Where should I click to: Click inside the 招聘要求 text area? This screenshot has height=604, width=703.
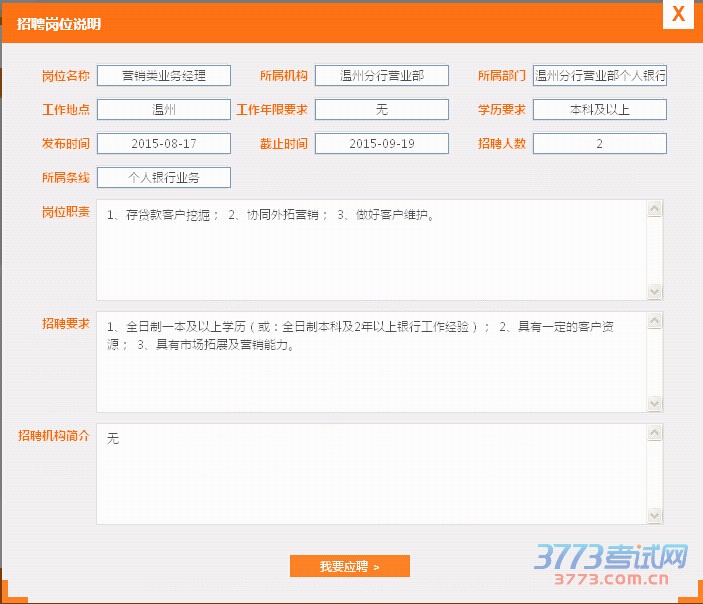point(372,362)
